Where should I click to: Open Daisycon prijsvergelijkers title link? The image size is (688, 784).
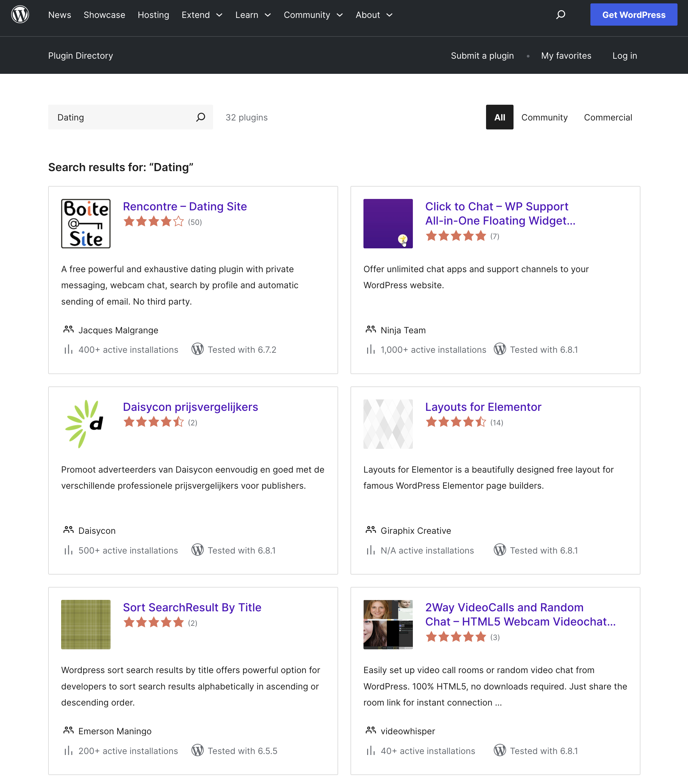click(x=190, y=407)
